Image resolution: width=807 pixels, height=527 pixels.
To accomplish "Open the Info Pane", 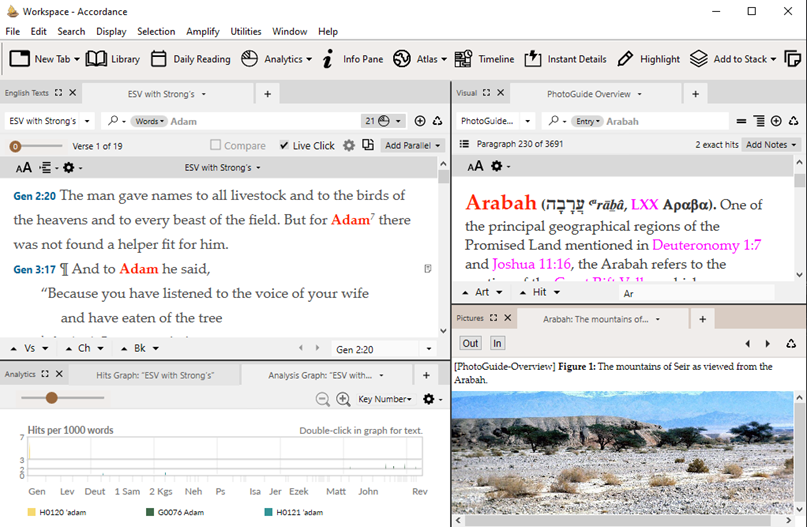I will point(352,59).
